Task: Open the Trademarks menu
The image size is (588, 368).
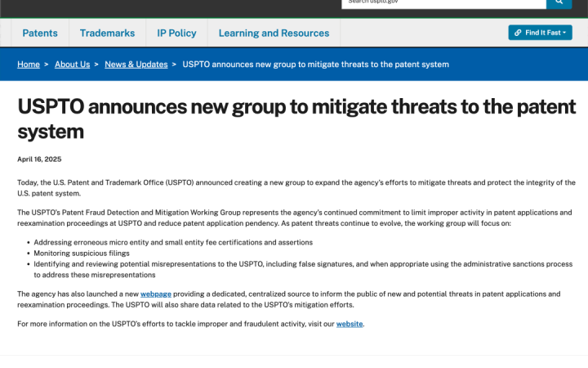Action: (x=107, y=34)
